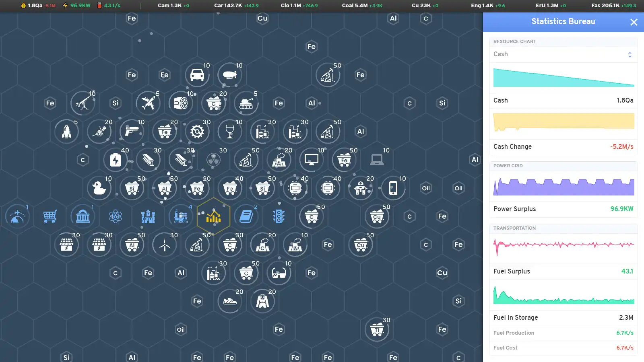Click the Fuel In Storage row
644x362 pixels.
563,318
